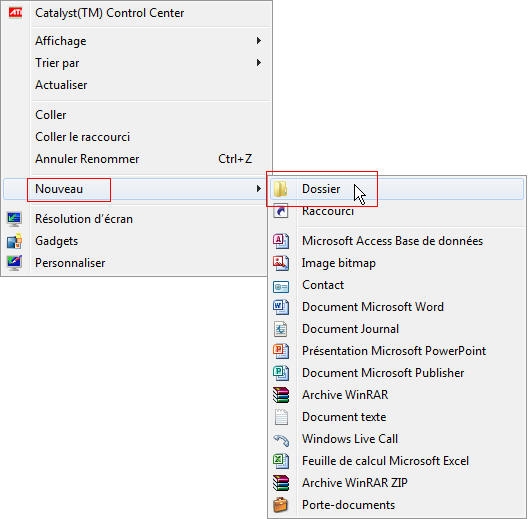Choose Trier par in context menu
528x519 pixels.
pyautogui.click(x=136, y=63)
